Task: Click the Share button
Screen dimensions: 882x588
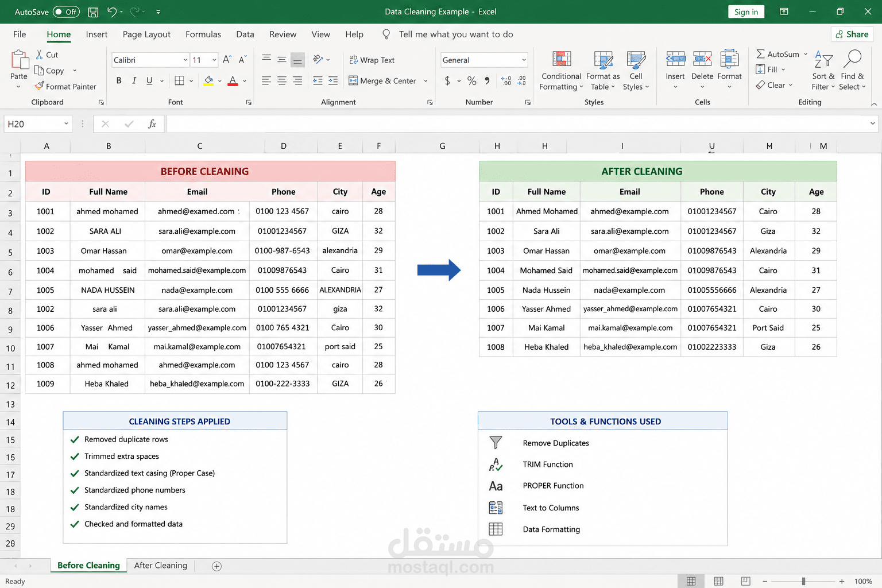Action: point(852,34)
